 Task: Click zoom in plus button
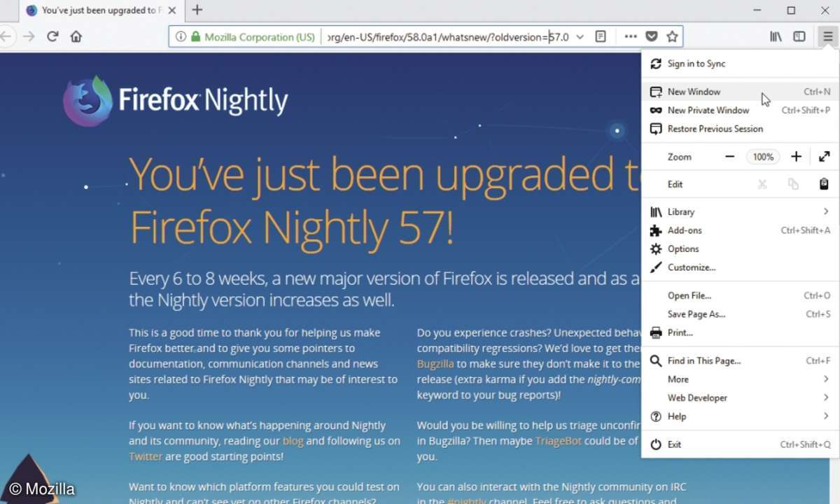pos(796,157)
